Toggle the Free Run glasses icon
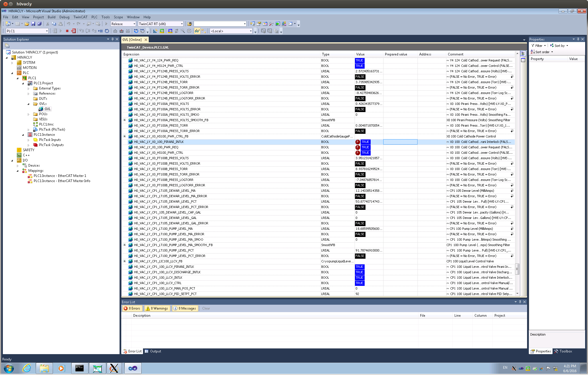The image size is (588, 375). [197, 31]
